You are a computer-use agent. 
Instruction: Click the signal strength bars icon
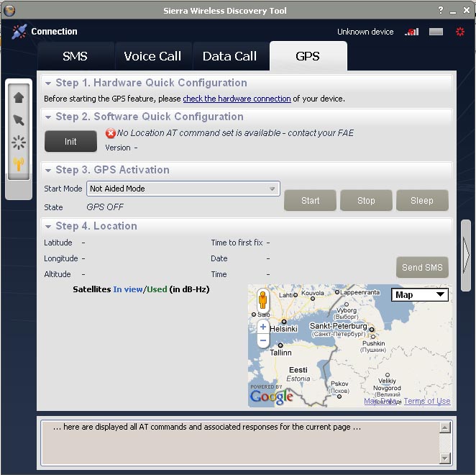pos(411,32)
